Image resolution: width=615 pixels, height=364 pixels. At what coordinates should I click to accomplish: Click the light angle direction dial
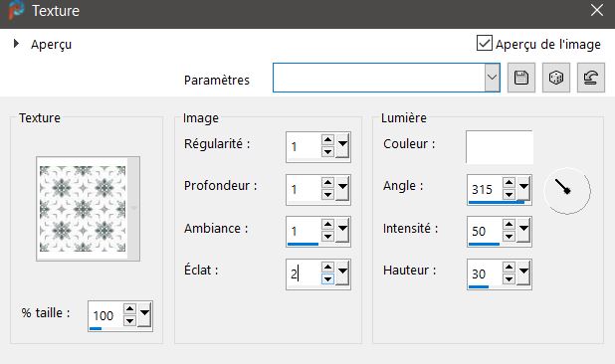coord(567,191)
